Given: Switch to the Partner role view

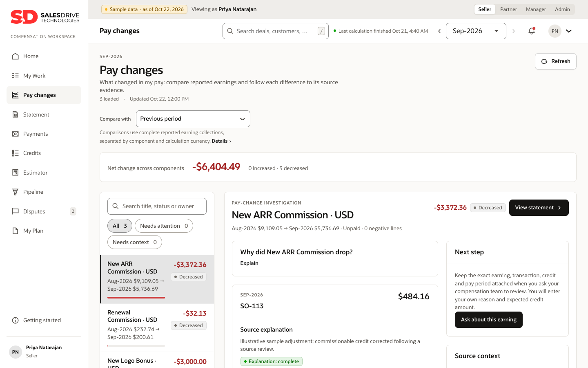Looking at the screenshot, I should pyautogui.click(x=508, y=9).
